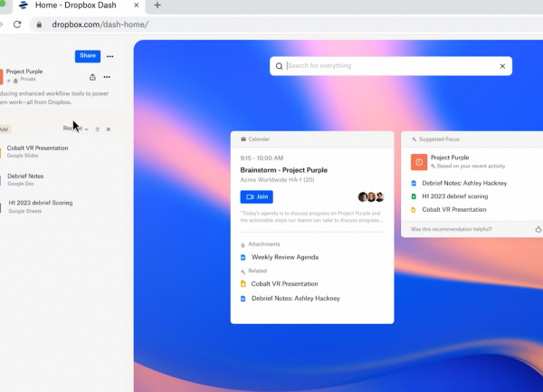
Task: Click the blue Share button
Action: pyautogui.click(x=88, y=56)
